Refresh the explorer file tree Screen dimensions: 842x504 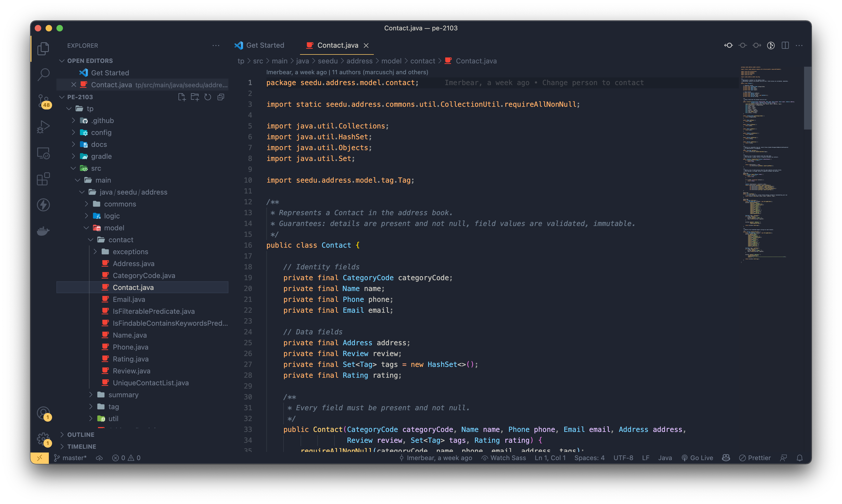(x=208, y=97)
